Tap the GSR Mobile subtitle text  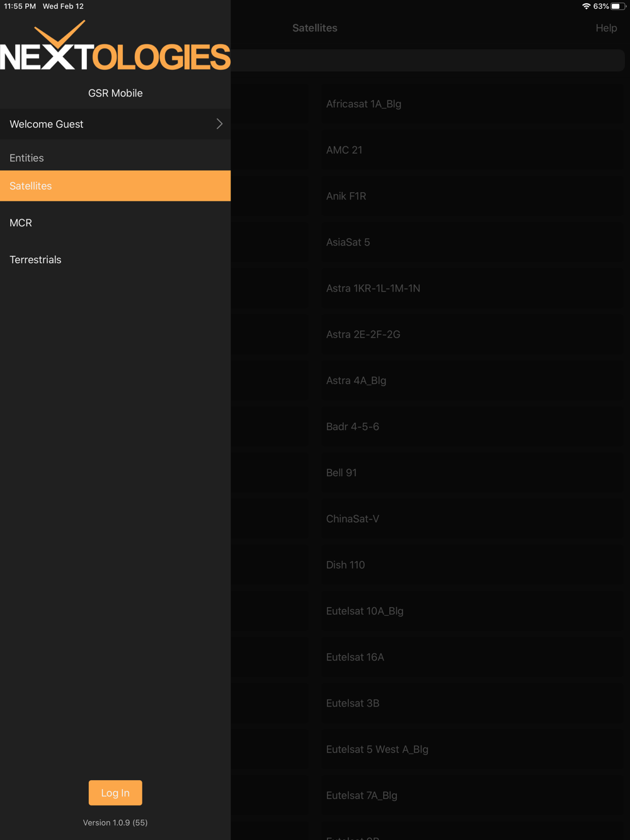(x=115, y=93)
